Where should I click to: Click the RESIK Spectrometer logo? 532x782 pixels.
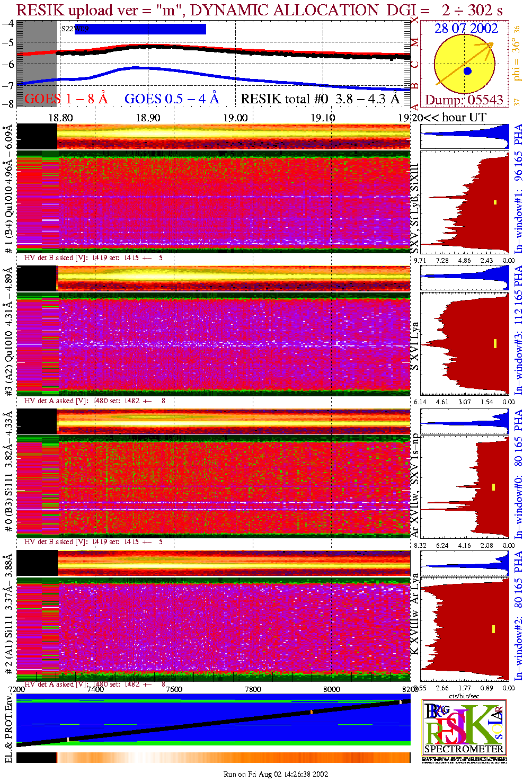click(464, 727)
